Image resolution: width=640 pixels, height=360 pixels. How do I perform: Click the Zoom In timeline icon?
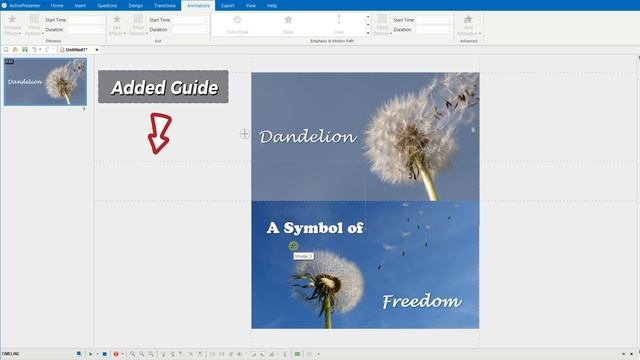pyautogui.click(x=132, y=354)
